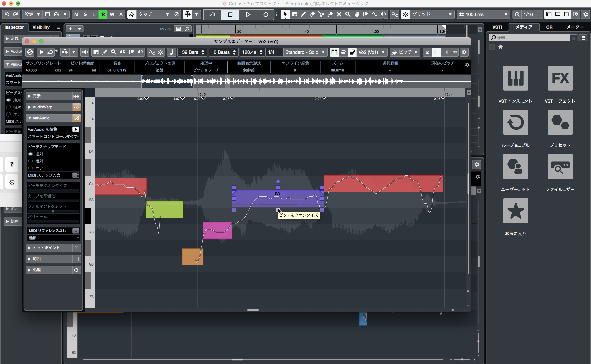Click the フォルマントをシフト slider
The width and height of the screenshot is (591, 364).
53,211
